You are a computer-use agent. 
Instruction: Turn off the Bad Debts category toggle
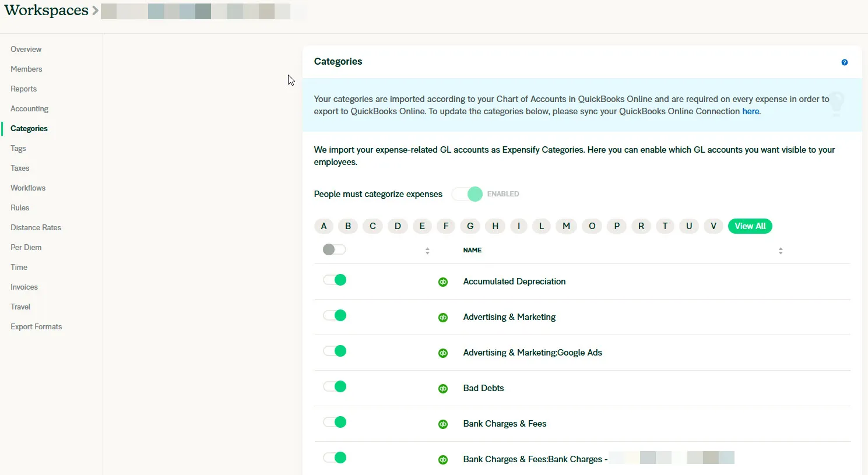[335, 387]
